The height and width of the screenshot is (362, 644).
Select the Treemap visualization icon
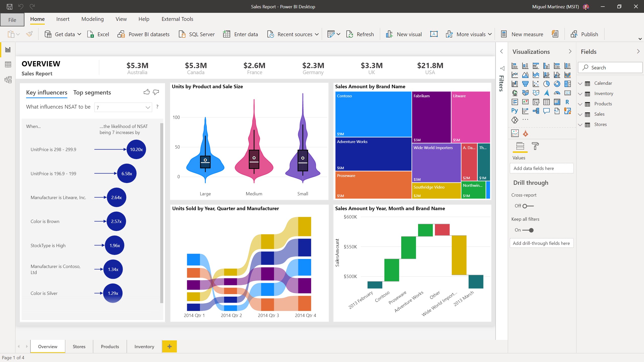pos(568,84)
